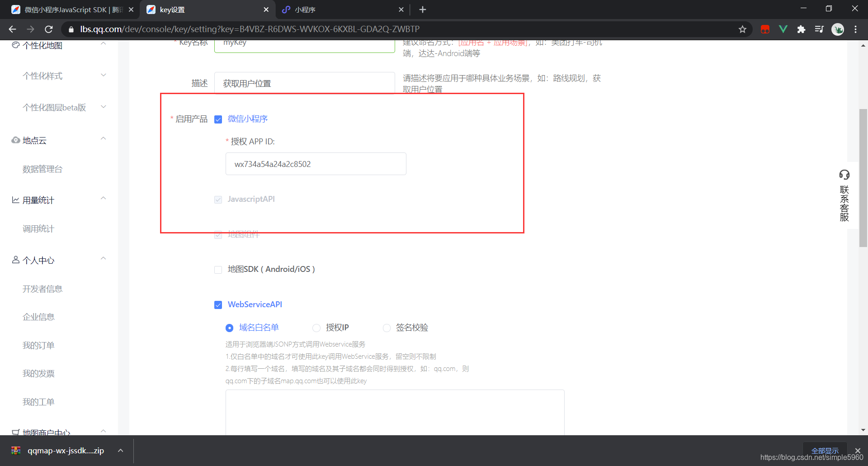Click the 个性化地图 palette icon
Screen dimensions: 868x466
coord(16,45)
